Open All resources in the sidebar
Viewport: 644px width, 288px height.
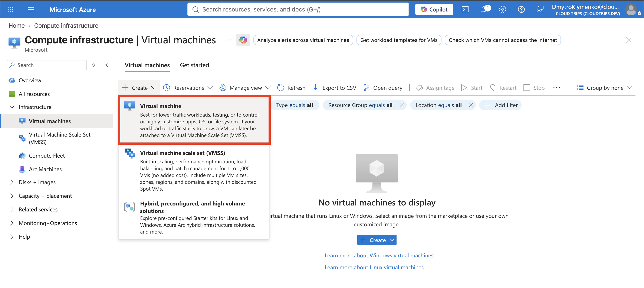coord(34,94)
